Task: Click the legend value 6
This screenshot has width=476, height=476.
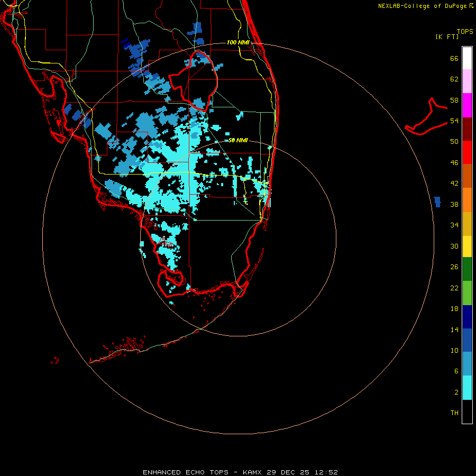Action: point(456,371)
